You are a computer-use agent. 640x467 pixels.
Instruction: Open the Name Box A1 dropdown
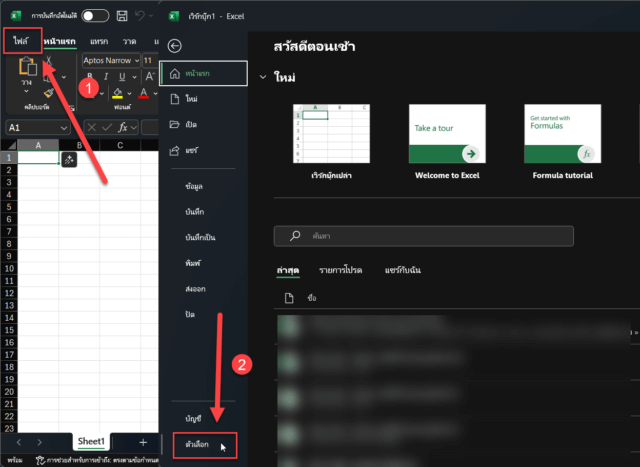click(64, 128)
